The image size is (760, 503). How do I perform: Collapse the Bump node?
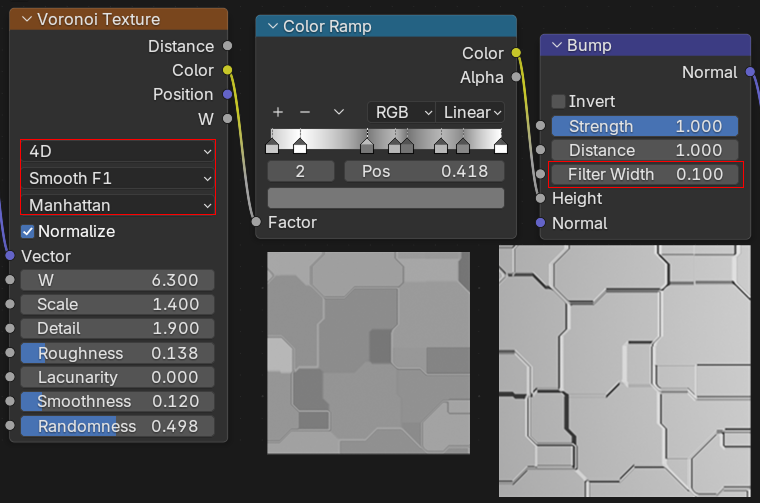(x=556, y=45)
